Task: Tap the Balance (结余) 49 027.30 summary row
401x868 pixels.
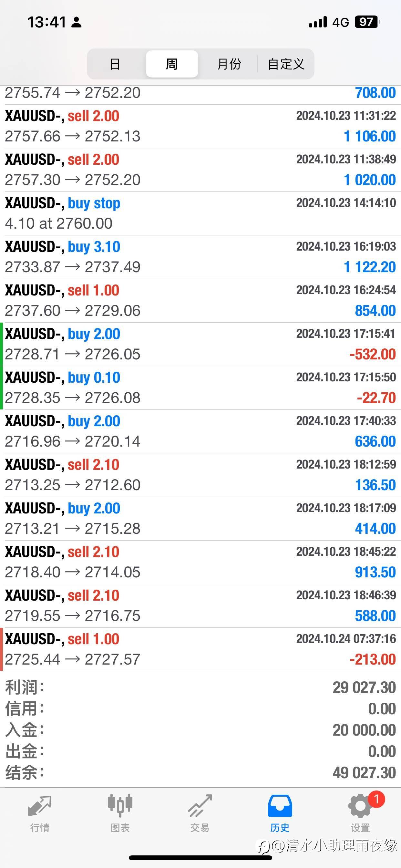Action: point(200,773)
